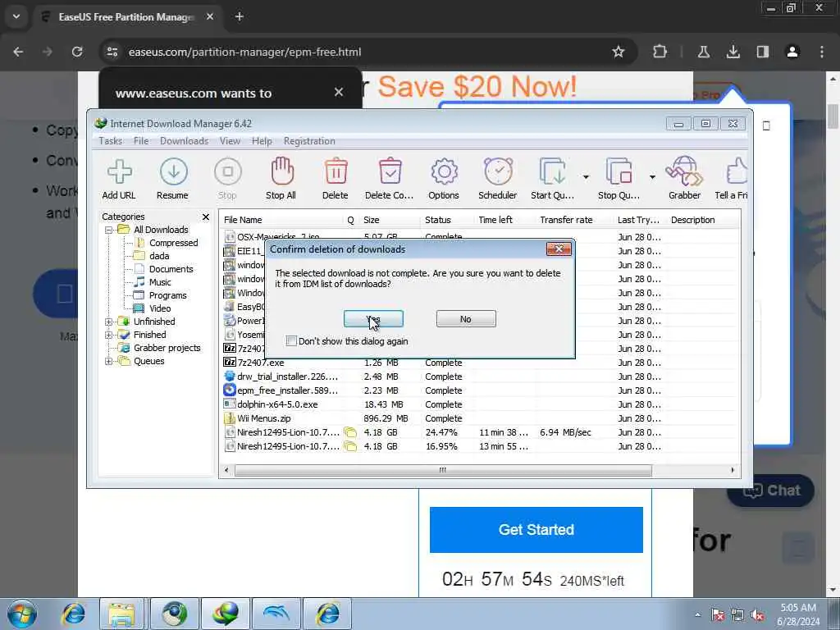840x630 pixels.
Task: Select Grabber projects in tree
Action: (x=167, y=348)
